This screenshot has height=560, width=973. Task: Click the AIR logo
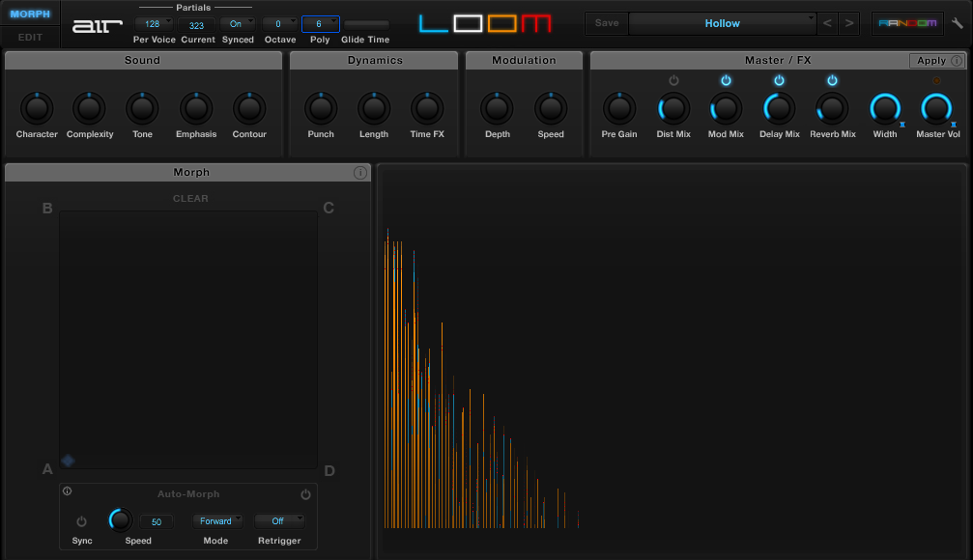97,26
